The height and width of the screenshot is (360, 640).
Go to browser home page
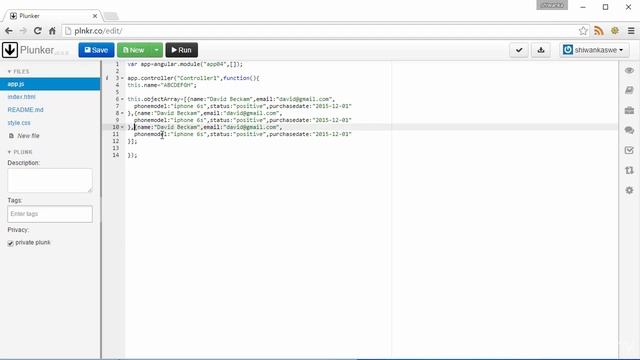pyautogui.click(x=52, y=31)
